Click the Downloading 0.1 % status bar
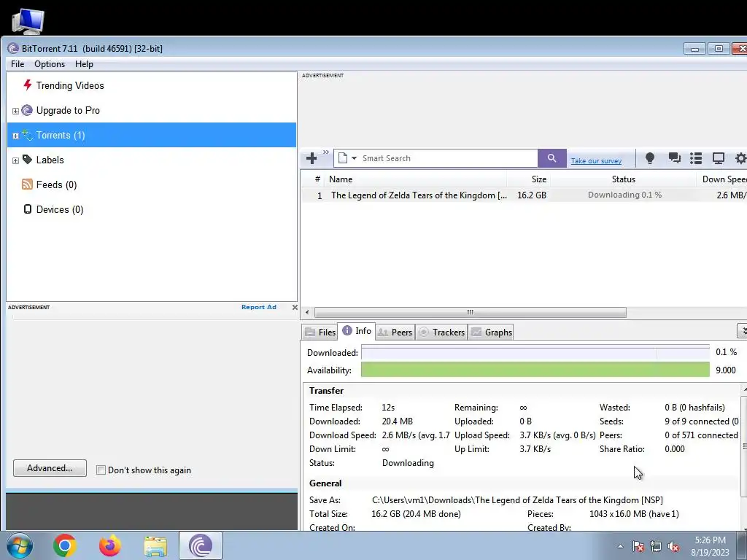 tap(624, 195)
